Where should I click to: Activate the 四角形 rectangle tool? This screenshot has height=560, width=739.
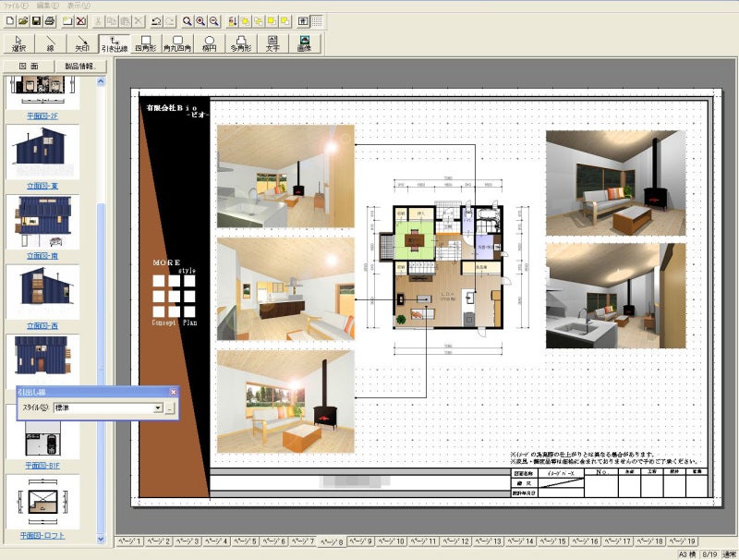(145, 43)
